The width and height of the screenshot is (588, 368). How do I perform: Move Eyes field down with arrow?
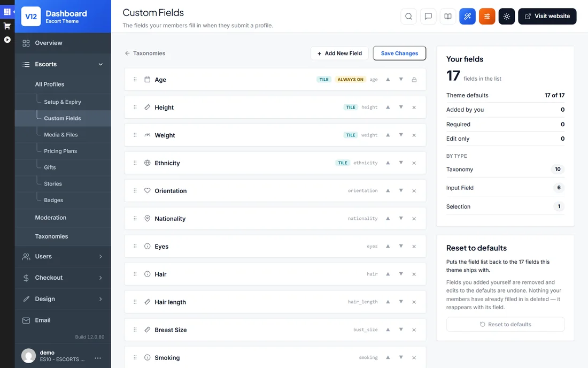pos(401,246)
